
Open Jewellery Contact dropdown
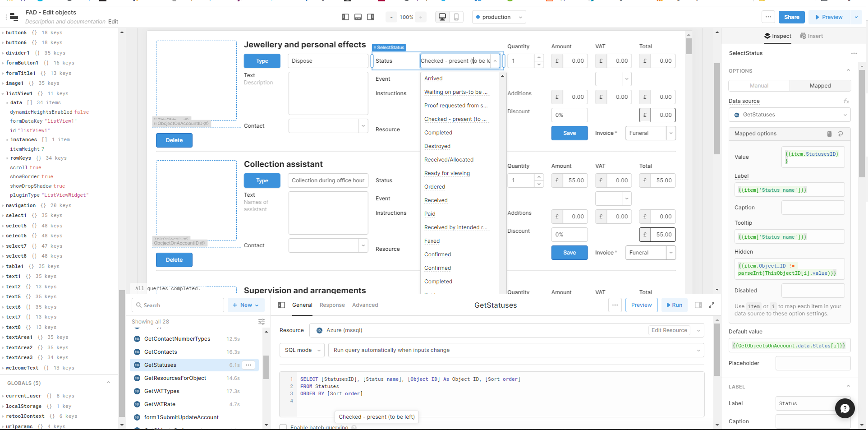click(328, 126)
